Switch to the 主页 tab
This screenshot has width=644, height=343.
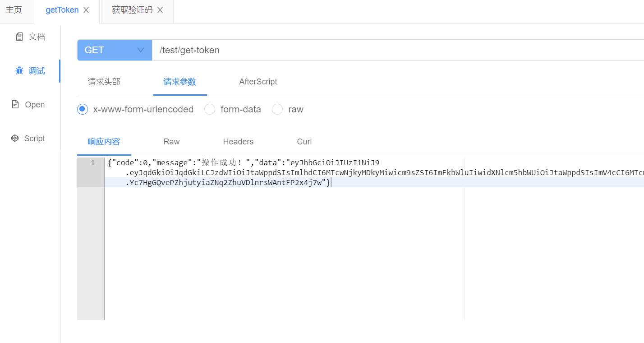pyautogui.click(x=14, y=10)
